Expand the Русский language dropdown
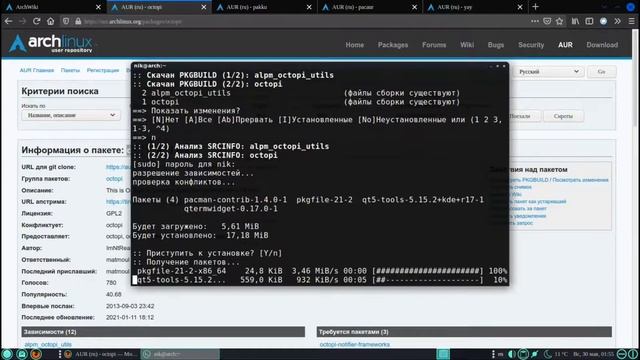This screenshot has height=360, width=640. [x=548, y=71]
